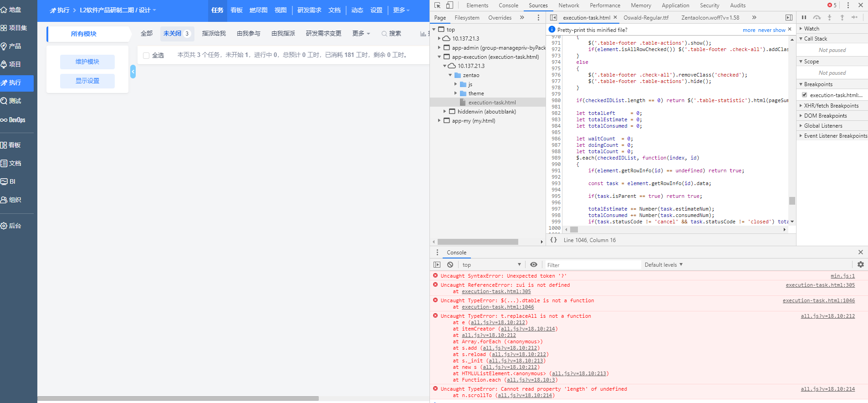Expand the hiddenwin (about:blank) frame
Screen dimensions: 868x403
coord(445,112)
